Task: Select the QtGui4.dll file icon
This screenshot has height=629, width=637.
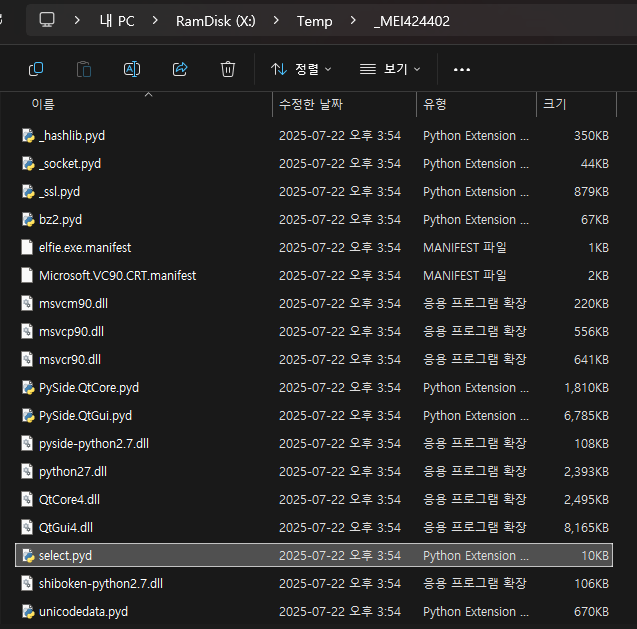Action: (27, 527)
